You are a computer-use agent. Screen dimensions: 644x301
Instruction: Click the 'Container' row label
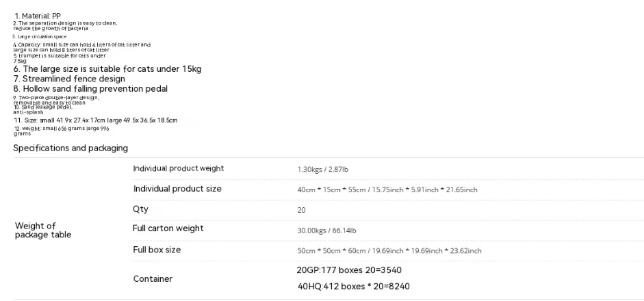(152, 278)
